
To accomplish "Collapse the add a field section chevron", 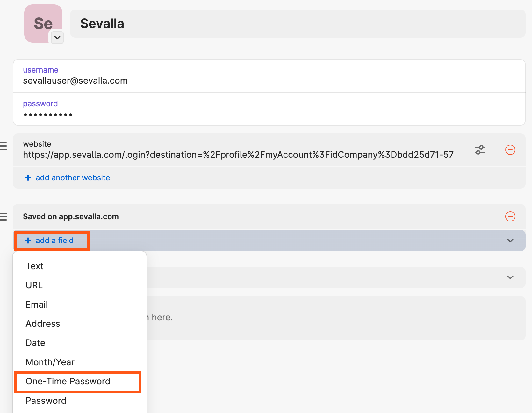I will [511, 241].
